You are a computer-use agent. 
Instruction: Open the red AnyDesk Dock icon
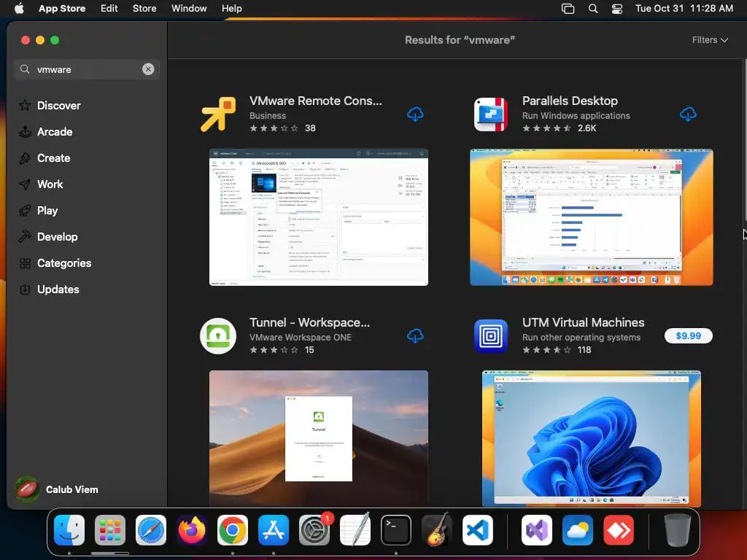point(619,530)
